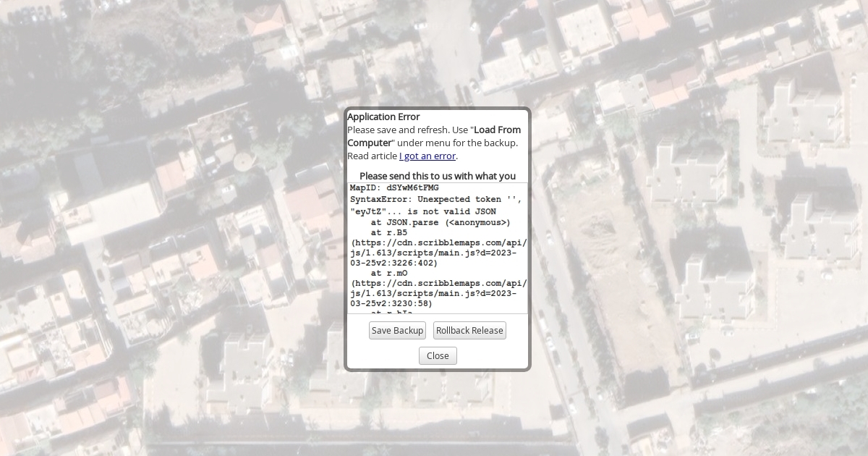This screenshot has height=456, width=868.
Task: Open the 'I got an error' article link
Action: 427,156
